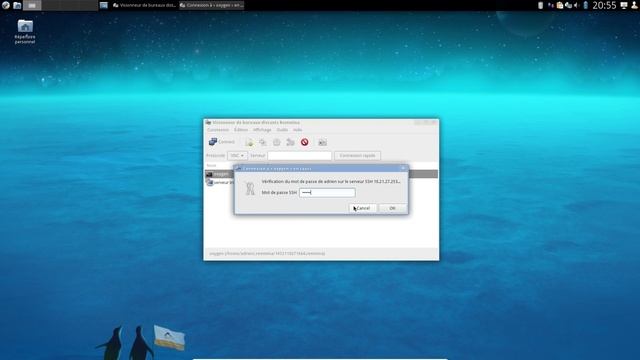Click the show desktop icon in panel
The image size is (640, 360).
[104, 5]
